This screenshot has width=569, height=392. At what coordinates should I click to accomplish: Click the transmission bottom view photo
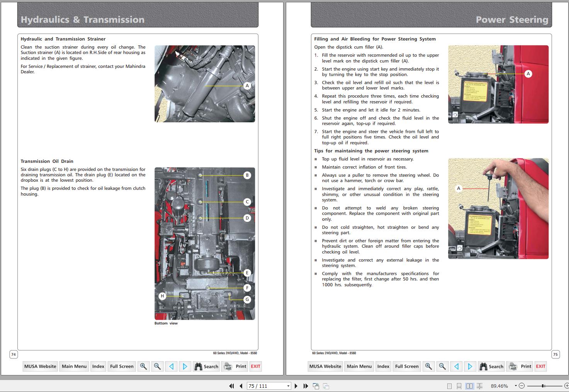(x=205, y=243)
